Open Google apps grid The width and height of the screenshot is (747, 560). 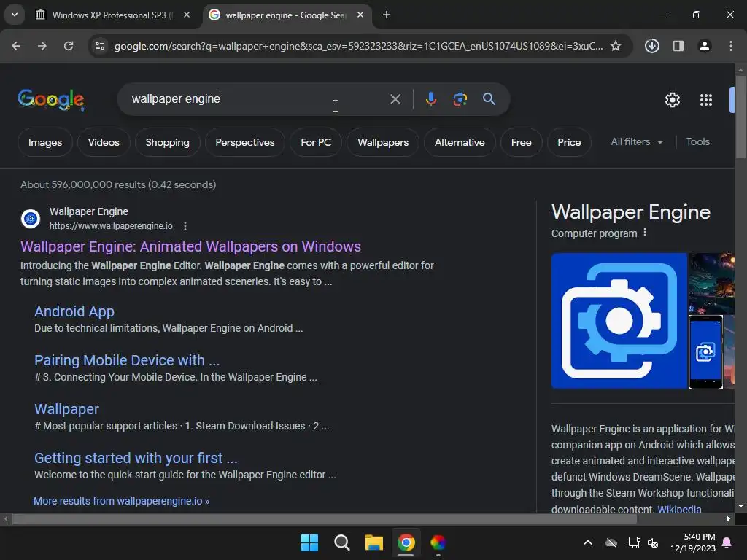point(705,99)
